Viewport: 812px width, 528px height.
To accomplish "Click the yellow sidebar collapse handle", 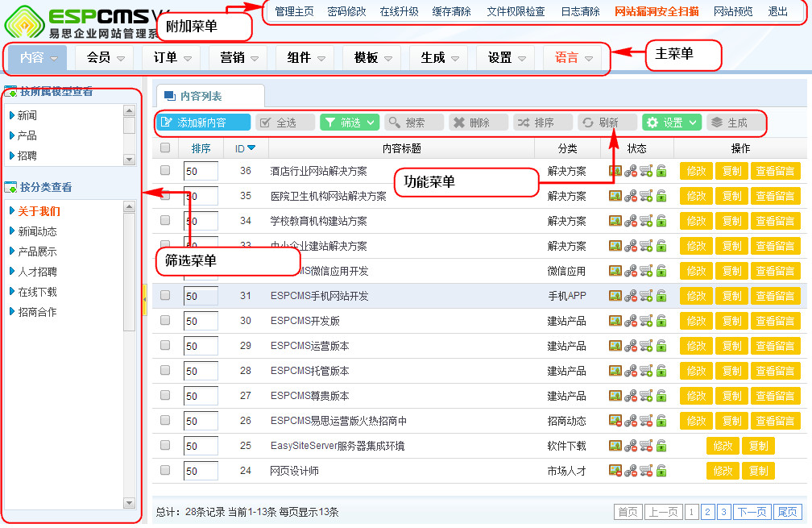I will click(x=144, y=300).
